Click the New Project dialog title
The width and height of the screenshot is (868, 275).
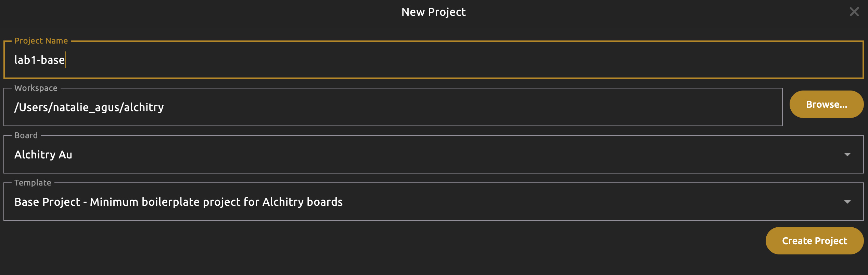click(433, 12)
